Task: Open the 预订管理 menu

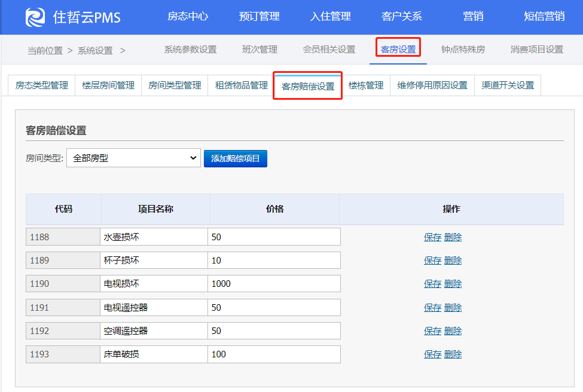Action: pos(259,16)
